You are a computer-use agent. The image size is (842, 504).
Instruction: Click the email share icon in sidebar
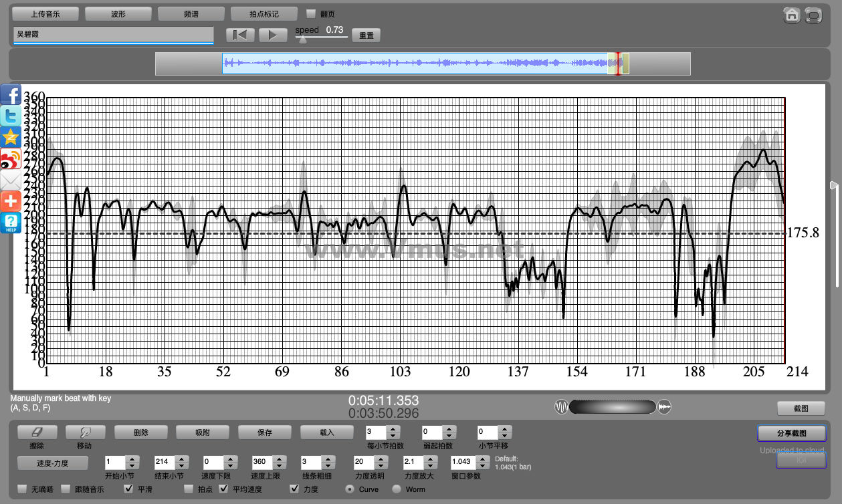tap(10, 180)
